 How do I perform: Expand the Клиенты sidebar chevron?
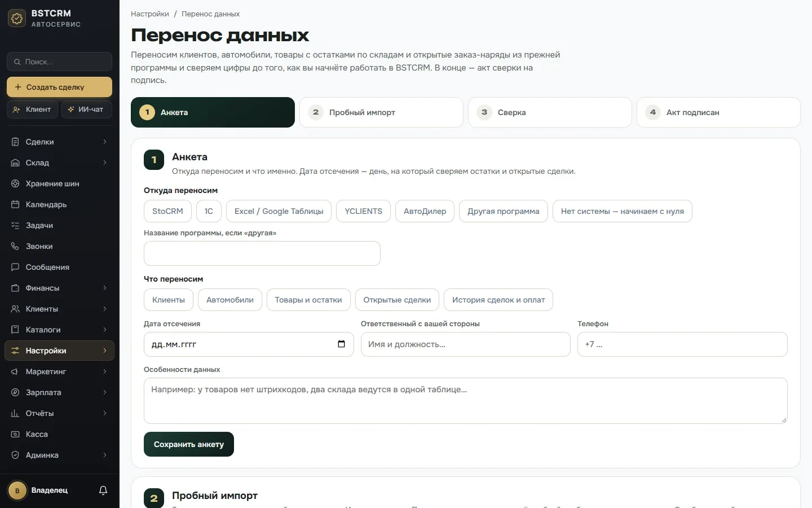click(x=105, y=309)
